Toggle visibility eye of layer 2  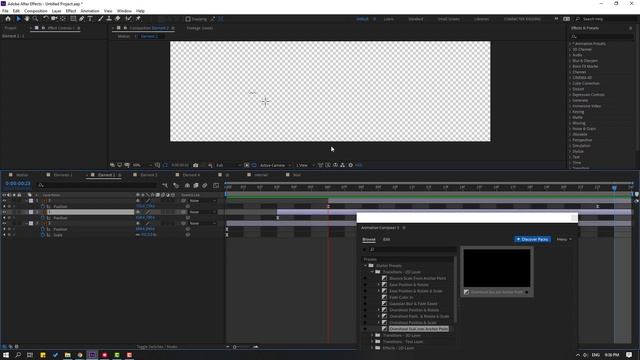coord(4,212)
